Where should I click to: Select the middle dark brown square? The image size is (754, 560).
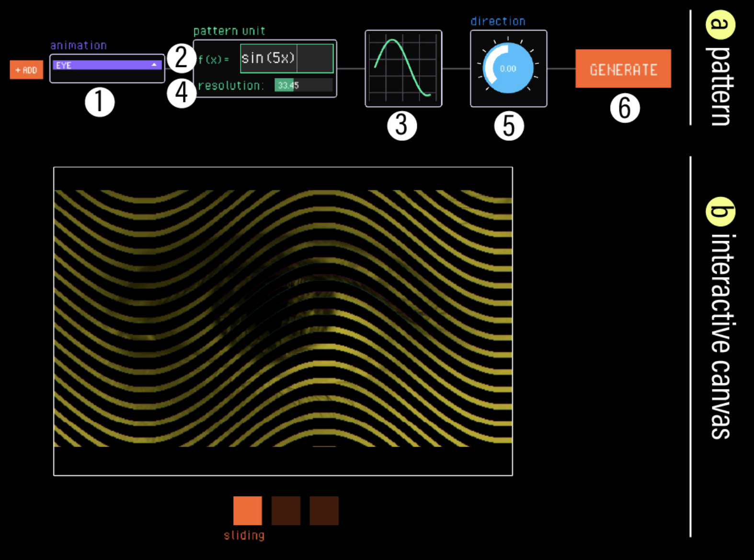[x=286, y=511]
